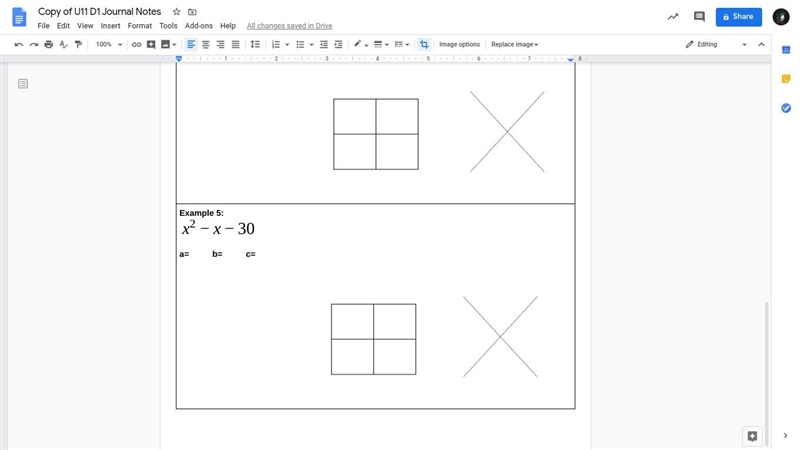
Task: Hide the menus with up chevron
Action: coord(761,44)
